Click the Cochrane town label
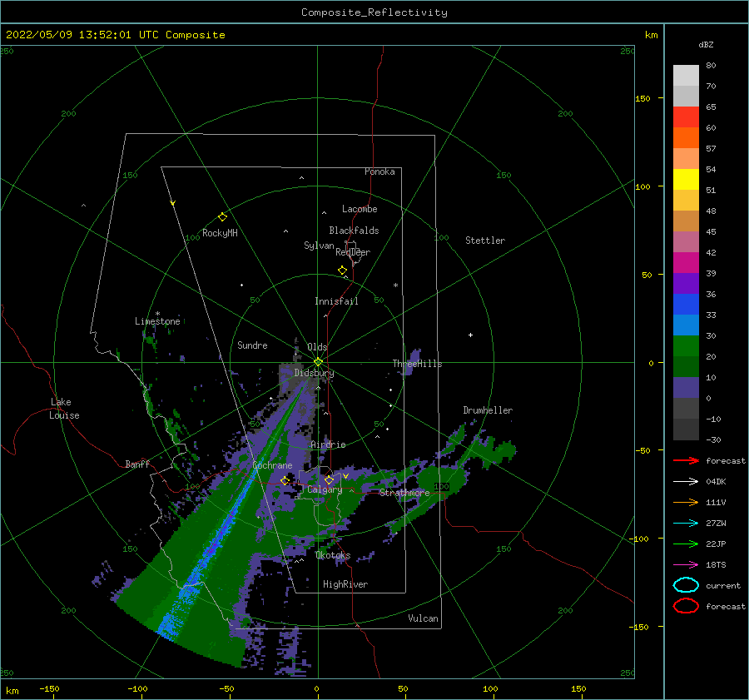 click(x=272, y=465)
